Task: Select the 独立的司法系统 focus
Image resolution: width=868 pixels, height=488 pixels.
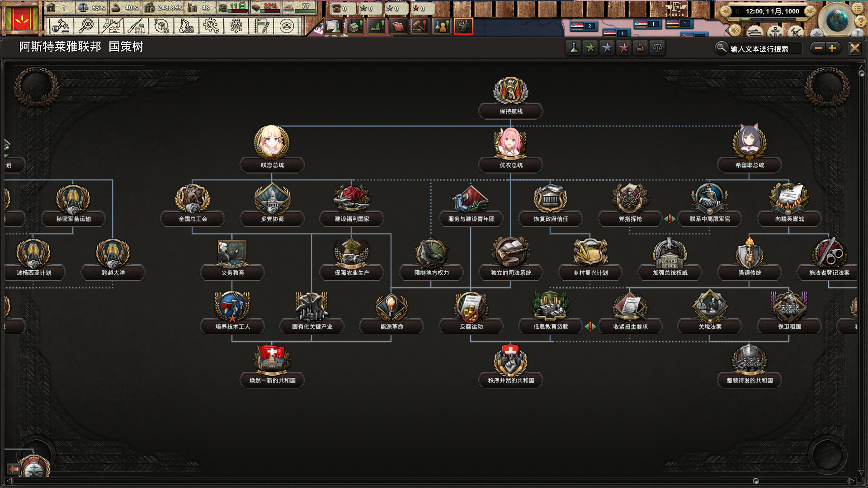Action: pyautogui.click(x=511, y=259)
